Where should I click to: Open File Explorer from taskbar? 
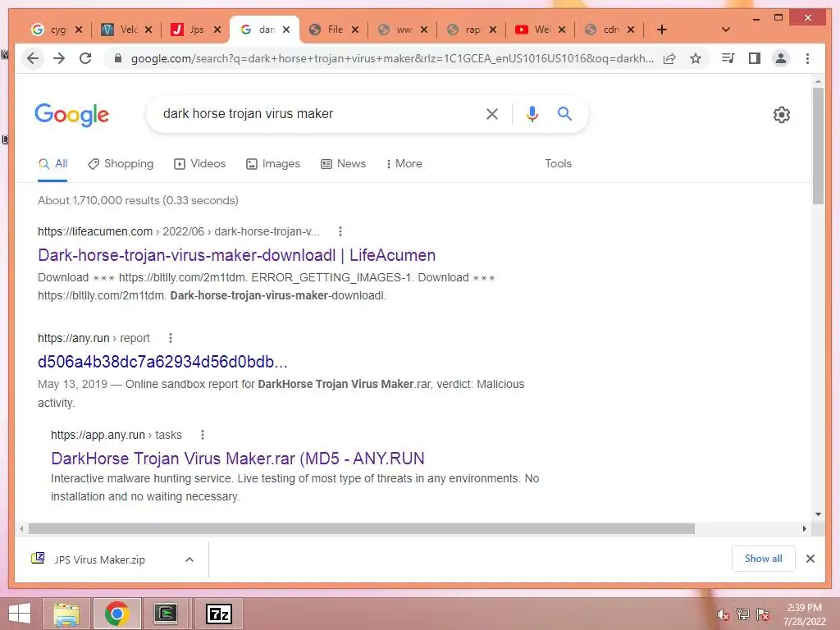66,614
